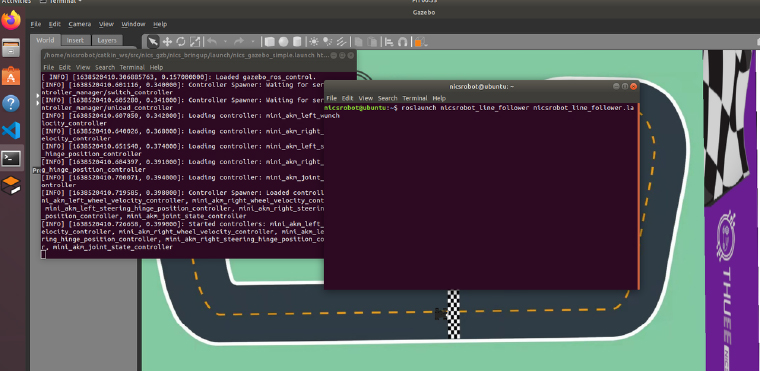The width and height of the screenshot is (760, 372).
Task: Open the Activities overview
Action: (16, 1)
